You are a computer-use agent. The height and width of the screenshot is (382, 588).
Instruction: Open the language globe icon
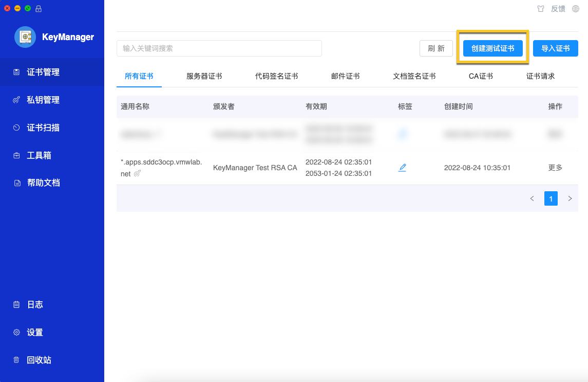tap(576, 9)
